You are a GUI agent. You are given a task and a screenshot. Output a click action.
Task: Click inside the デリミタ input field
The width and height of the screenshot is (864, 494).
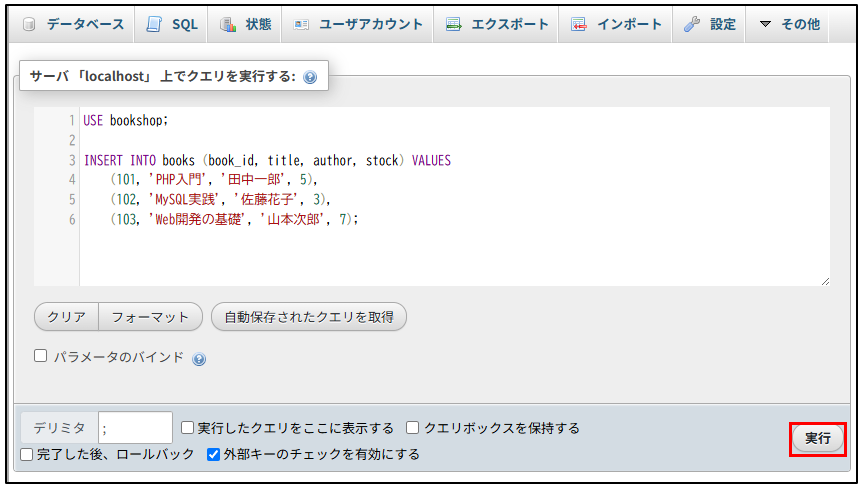(x=135, y=428)
